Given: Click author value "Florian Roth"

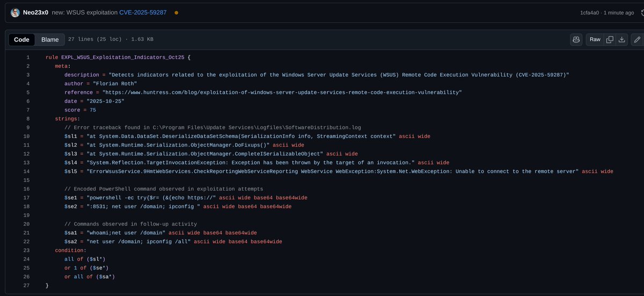Looking at the screenshot, I should (x=114, y=83).
